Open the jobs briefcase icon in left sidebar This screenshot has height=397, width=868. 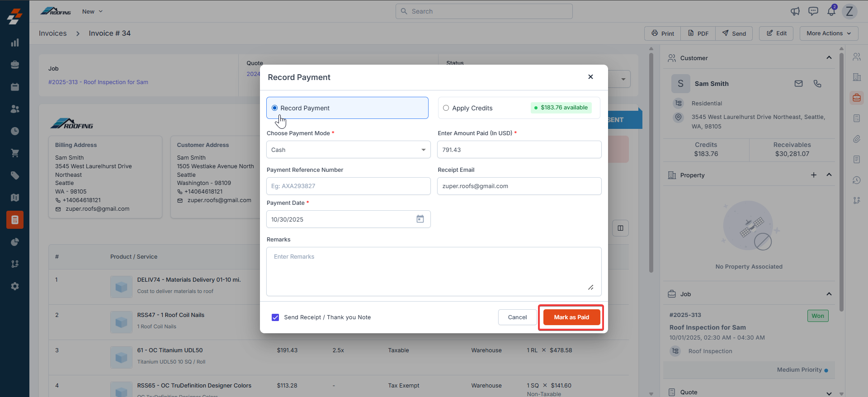pos(15,65)
